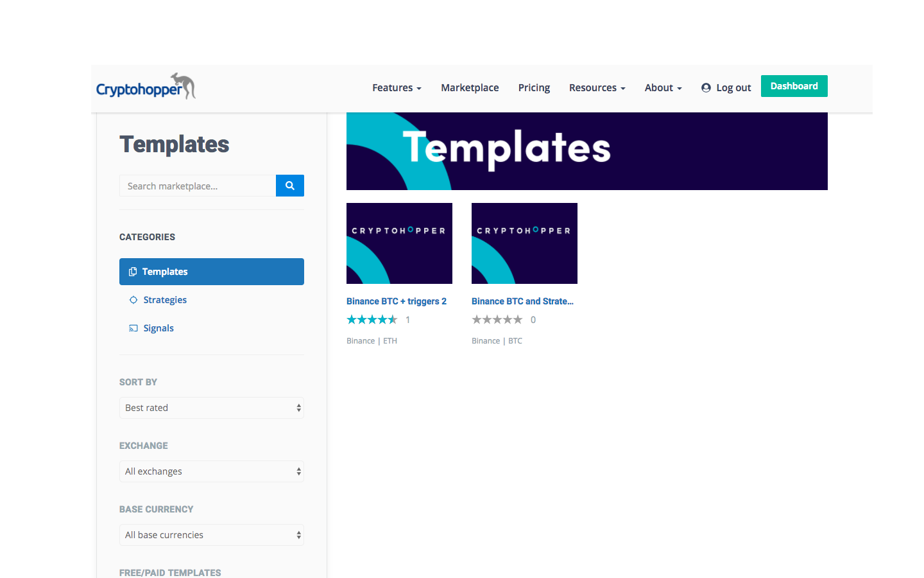Expand the Features menu
The width and height of the screenshot is (924, 578).
click(x=397, y=87)
